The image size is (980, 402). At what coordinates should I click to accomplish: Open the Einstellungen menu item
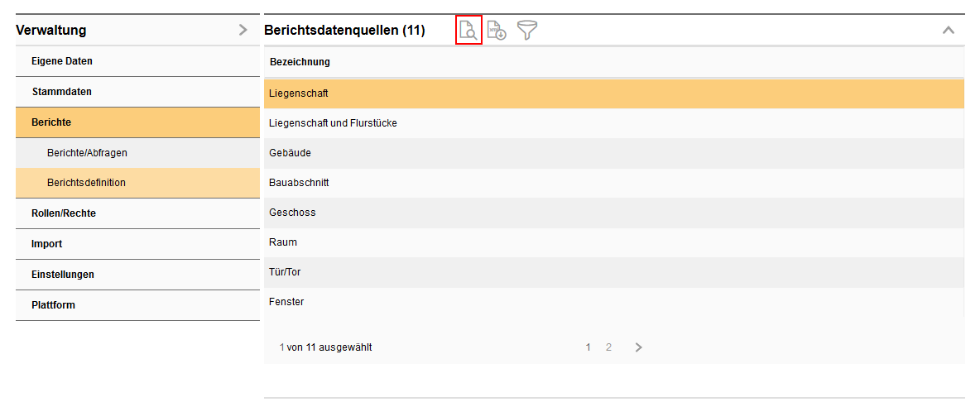(x=63, y=275)
